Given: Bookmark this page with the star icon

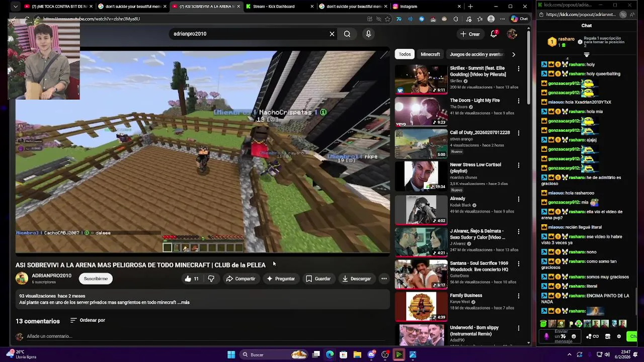Looking at the screenshot, I should tap(387, 19).
